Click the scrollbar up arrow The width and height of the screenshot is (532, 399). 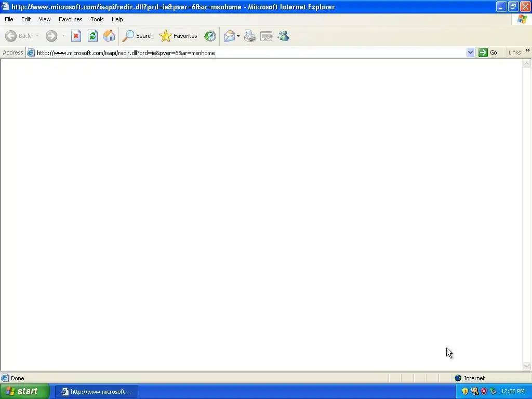point(527,64)
